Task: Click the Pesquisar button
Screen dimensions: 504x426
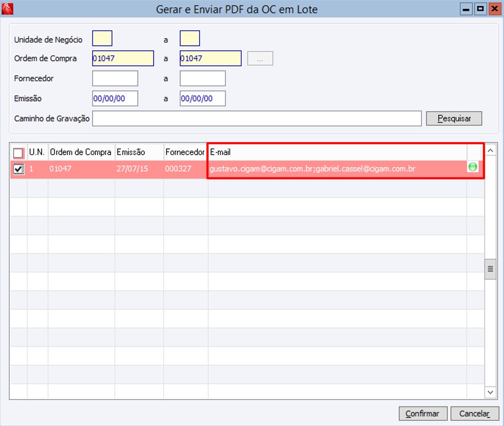Action: click(454, 118)
